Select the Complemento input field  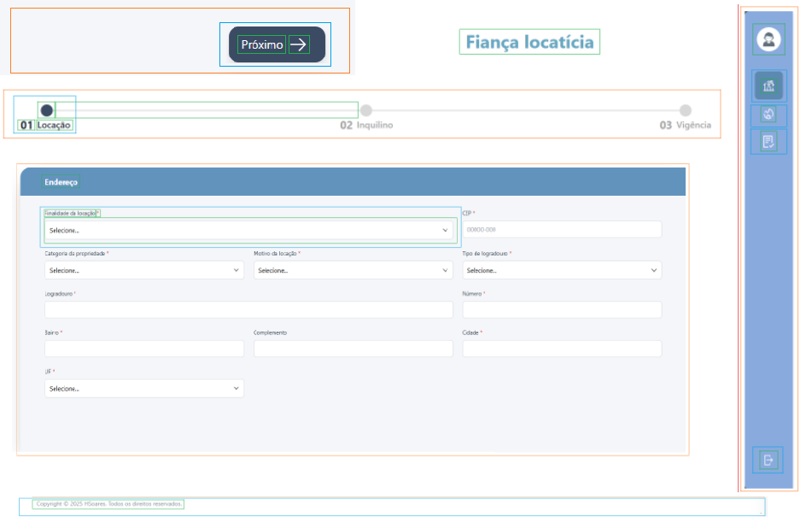pyautogui.click(x=353, y=349)
